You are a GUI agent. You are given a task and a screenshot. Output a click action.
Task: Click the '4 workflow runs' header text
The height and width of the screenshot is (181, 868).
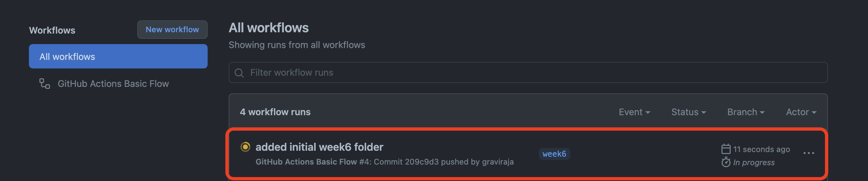[x=275, y=112]
